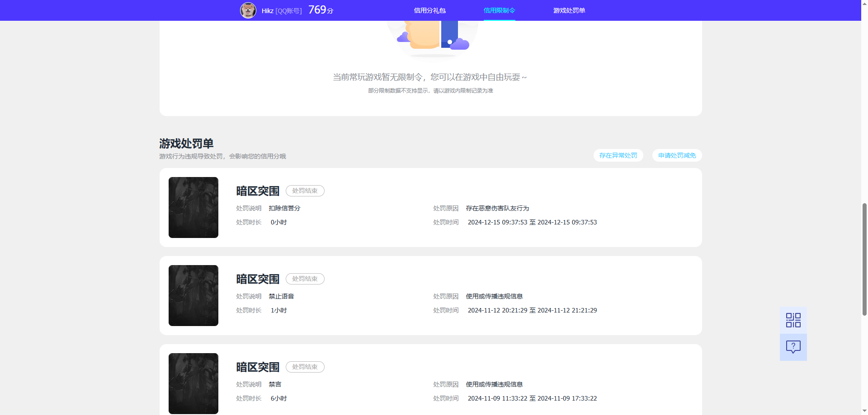Select the active 信用限制令 tab

499,10
